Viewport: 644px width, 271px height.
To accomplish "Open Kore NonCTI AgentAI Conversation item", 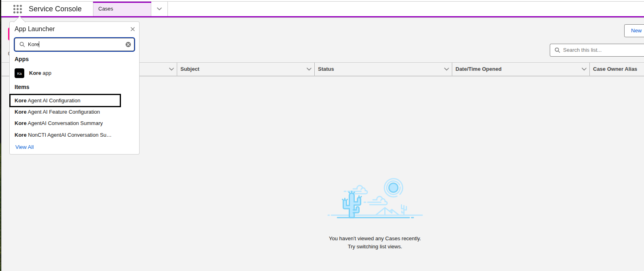I will pos(63,135).
